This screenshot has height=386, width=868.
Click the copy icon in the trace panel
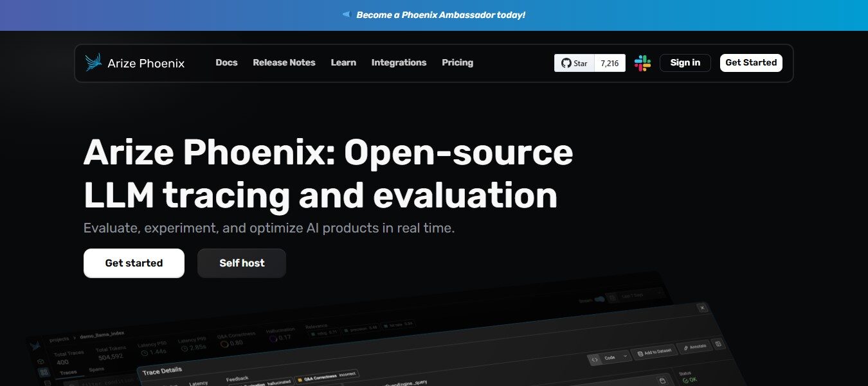tap(662, 380)
